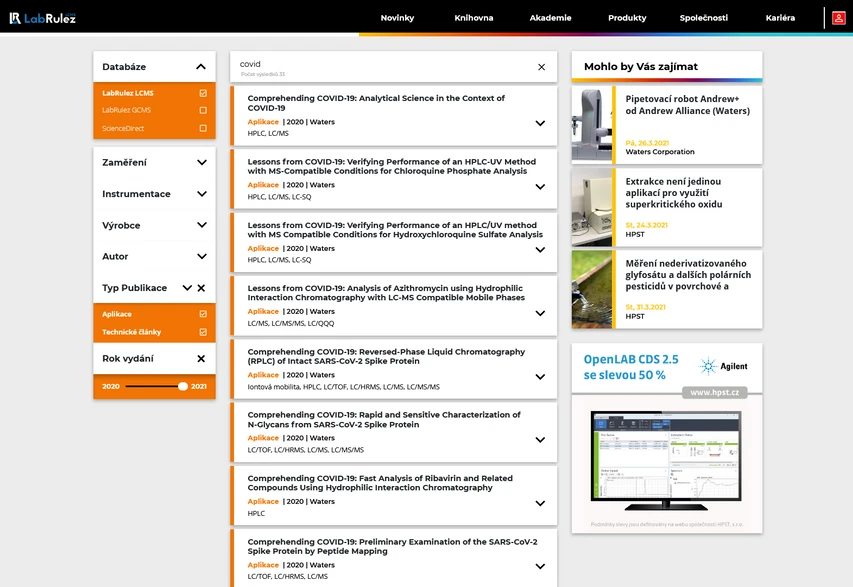Screen dimensions: 853x587
Task: Open the Akademie menu
Action: 551,18
